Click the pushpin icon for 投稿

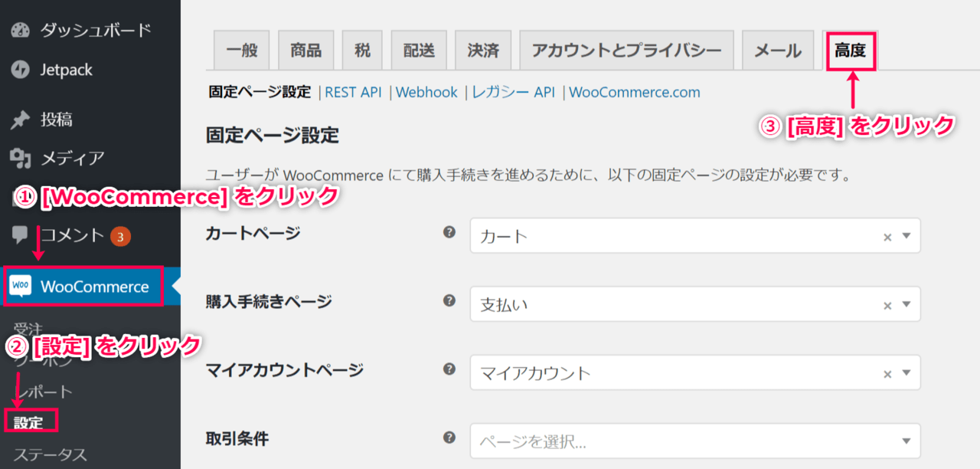coord(20,120)
